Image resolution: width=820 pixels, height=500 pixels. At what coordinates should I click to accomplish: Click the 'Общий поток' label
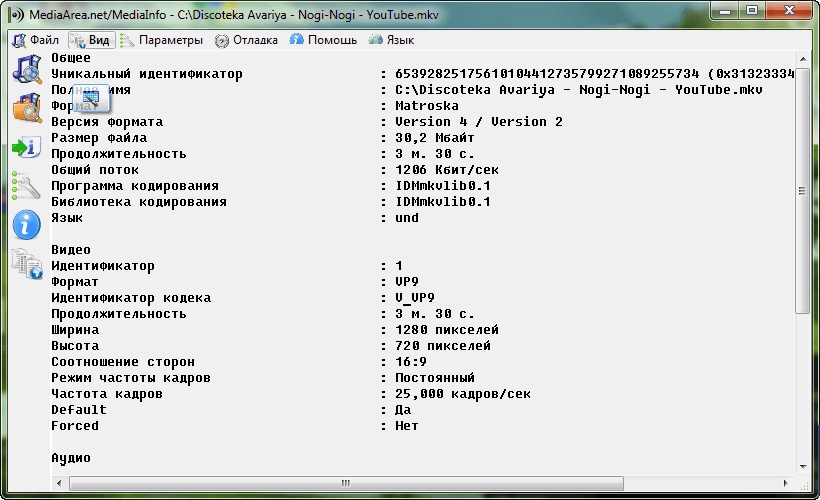pyautogui.click(x=95, y=170)
